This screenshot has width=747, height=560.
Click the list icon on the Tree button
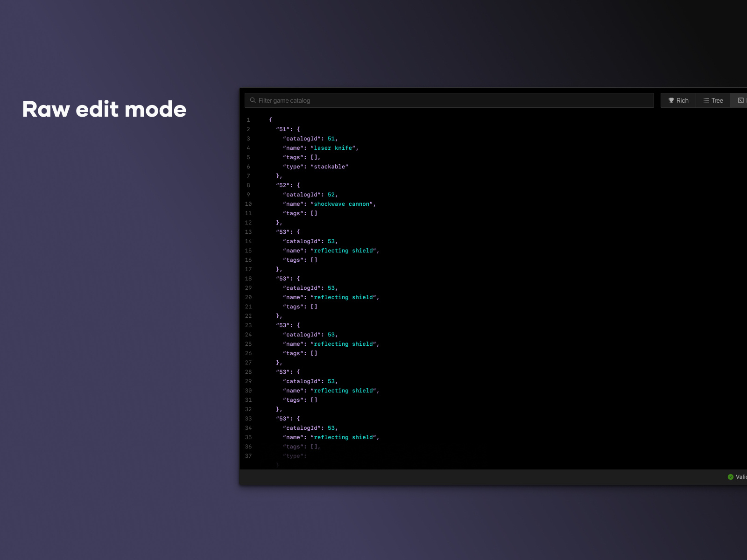pos(706,100)
